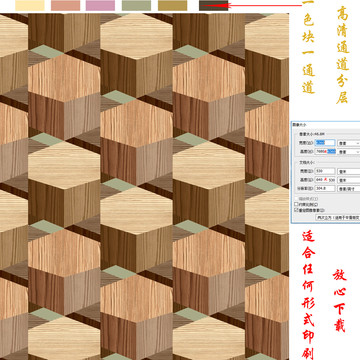Click the pixel width field in Image Size
This screenshot has width=360, height=360.
pos(325,143)
